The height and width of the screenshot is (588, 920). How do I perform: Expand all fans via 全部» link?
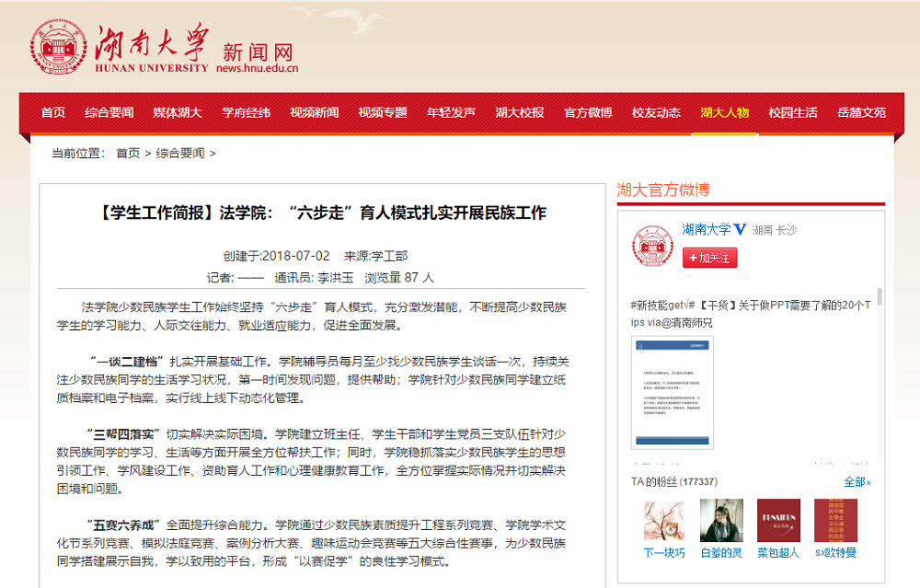coord(857,482)
